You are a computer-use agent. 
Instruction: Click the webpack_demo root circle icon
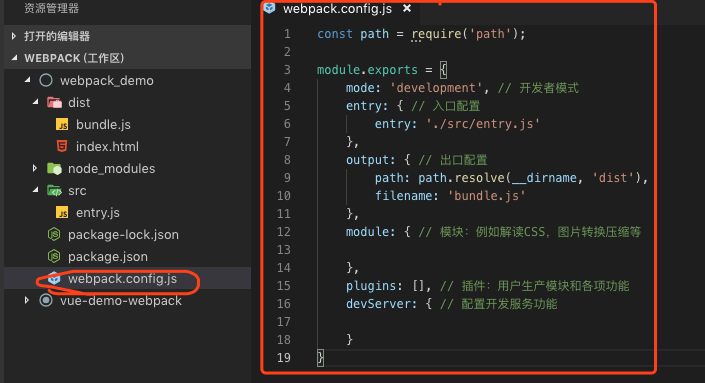[x=46, y=80]
